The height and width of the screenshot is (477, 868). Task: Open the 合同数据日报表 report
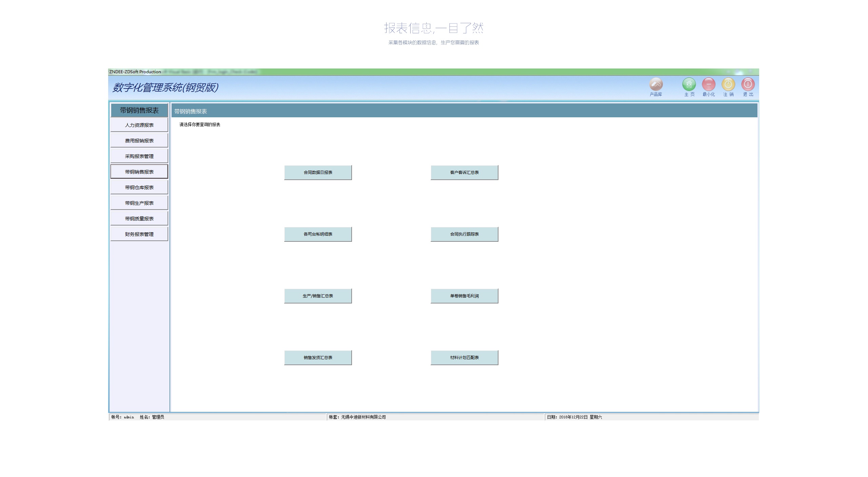tap(318, 173)
